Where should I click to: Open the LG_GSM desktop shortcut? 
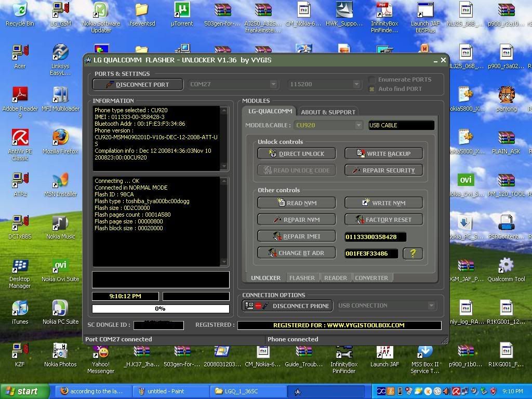(x=61, y=14)
